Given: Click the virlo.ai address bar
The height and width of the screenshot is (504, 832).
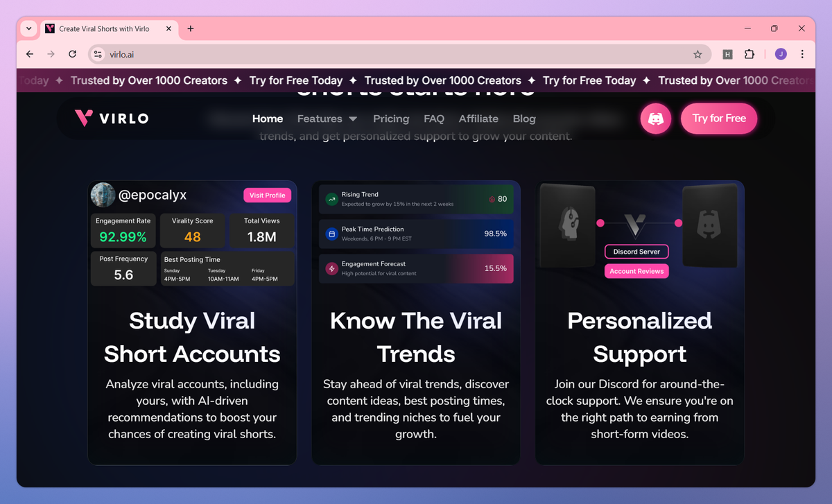Looking at the screenshot, I should 399,54.
